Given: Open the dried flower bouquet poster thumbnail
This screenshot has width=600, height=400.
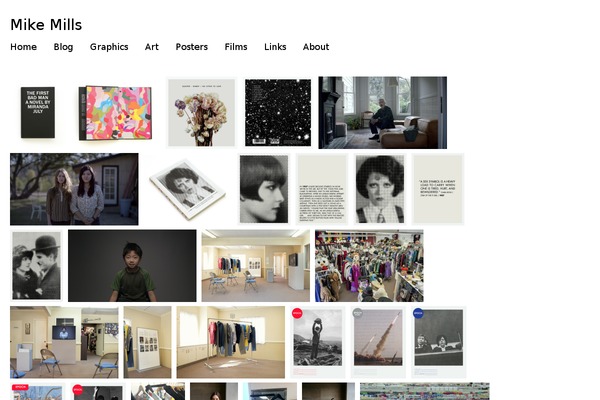Looking at the screenshot, I should [202, 113].
